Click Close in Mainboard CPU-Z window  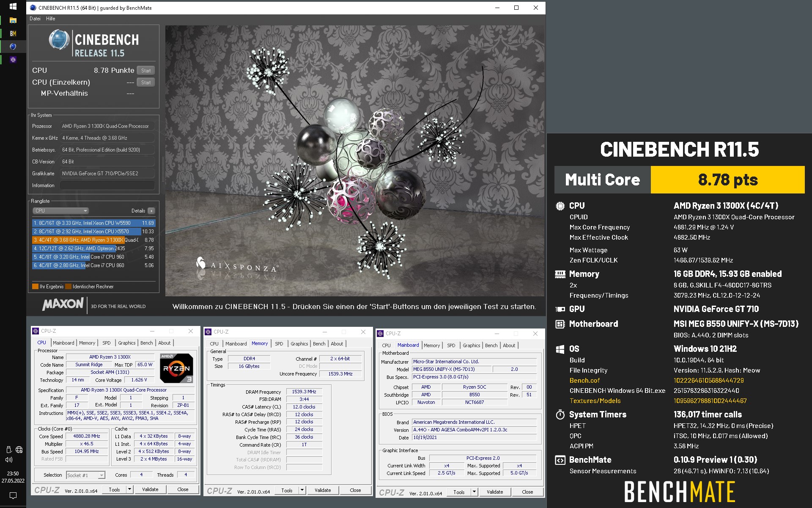tap(527, 492)
